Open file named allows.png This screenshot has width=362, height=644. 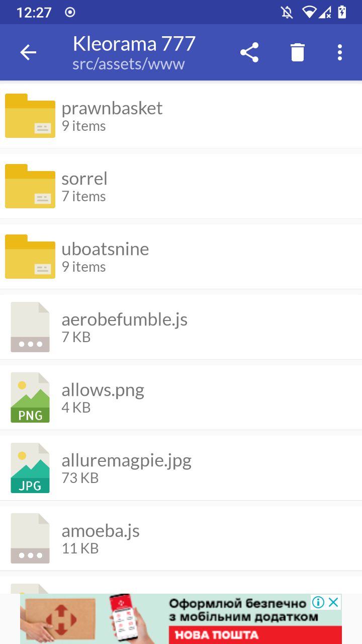103,390
